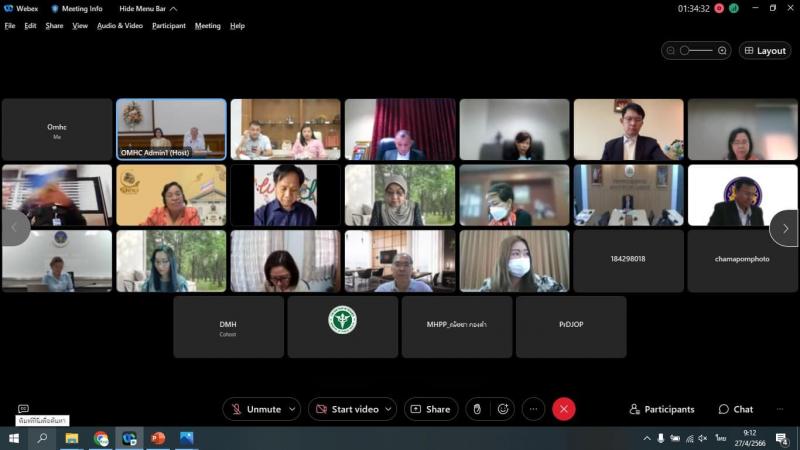Open the Edit menu

pyautogui.click(x=30, y=26)
